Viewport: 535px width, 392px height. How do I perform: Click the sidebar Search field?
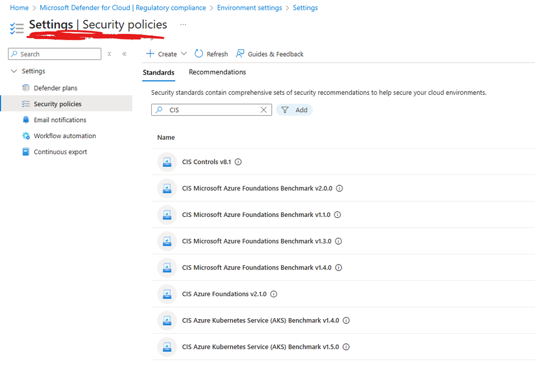pyautogui.click(x=55, y=54)
